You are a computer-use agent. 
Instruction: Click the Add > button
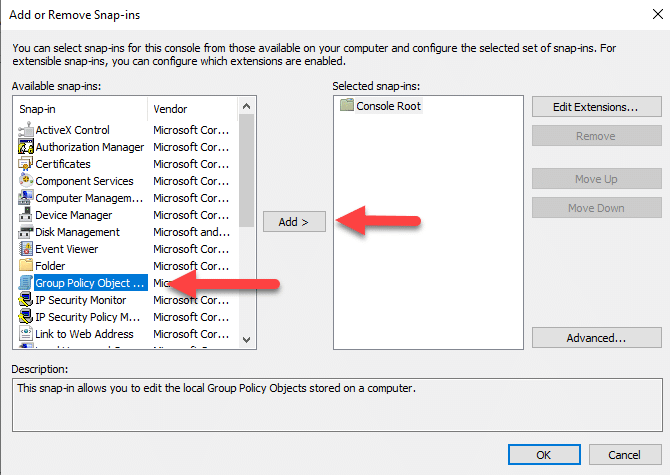pos(294,222)
